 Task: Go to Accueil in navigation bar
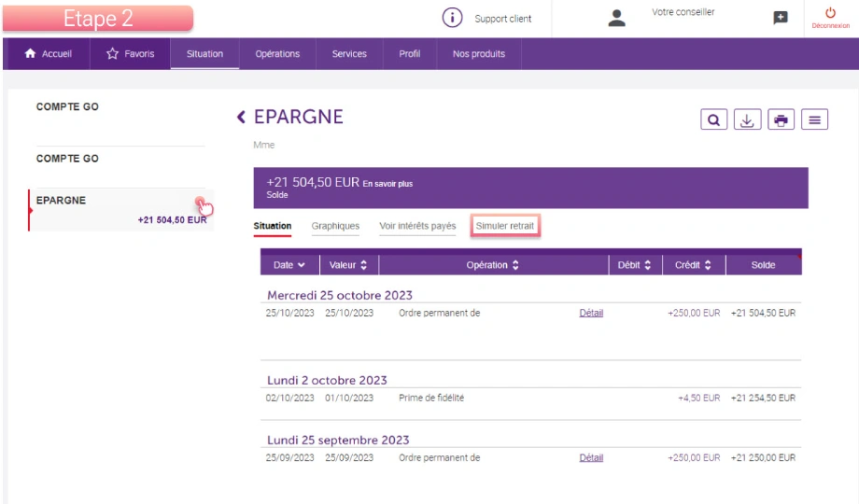pos(49,54)
